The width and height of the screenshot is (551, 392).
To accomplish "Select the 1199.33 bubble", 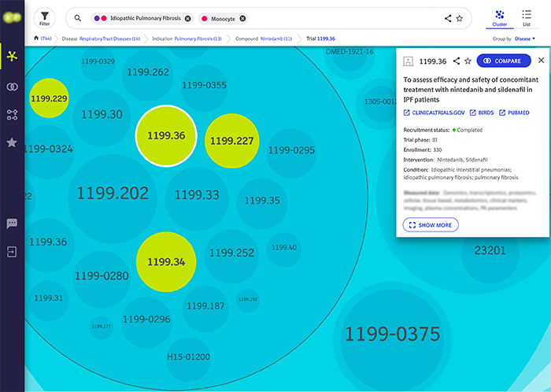I will point(197,199).
